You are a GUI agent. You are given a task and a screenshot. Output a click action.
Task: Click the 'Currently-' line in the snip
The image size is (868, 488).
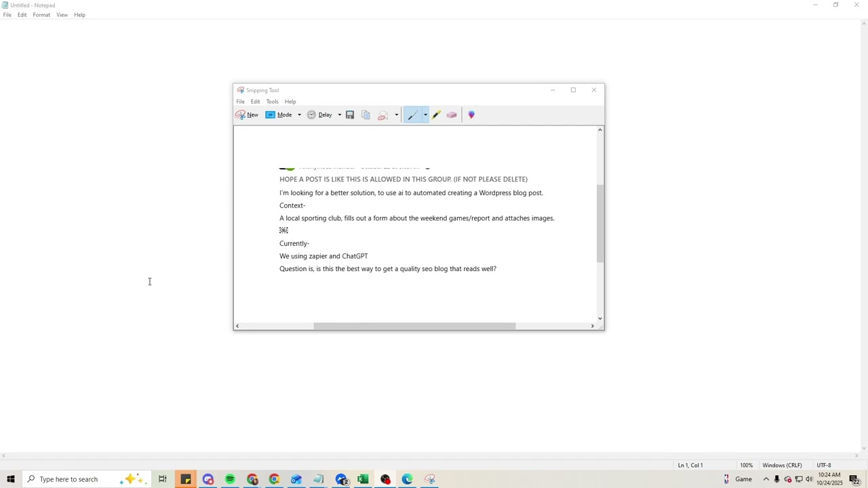[x=294, y=243]
